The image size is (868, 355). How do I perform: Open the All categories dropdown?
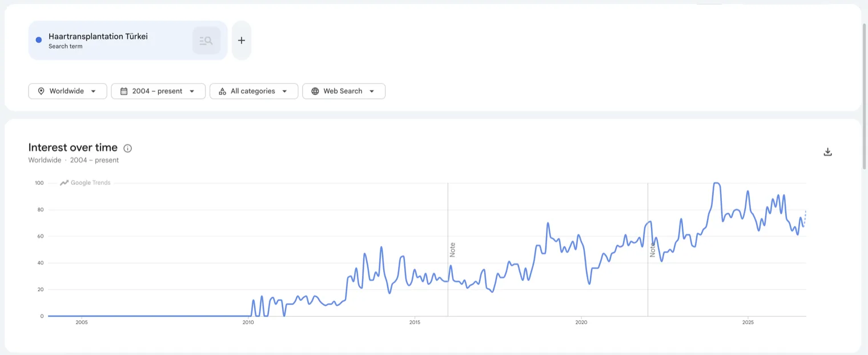pyautogui.click(x=254, y=91)
